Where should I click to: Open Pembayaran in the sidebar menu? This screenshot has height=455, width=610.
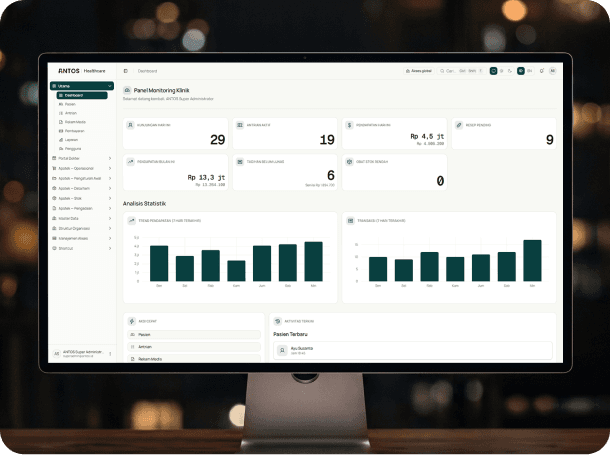[x=82, y=131]
